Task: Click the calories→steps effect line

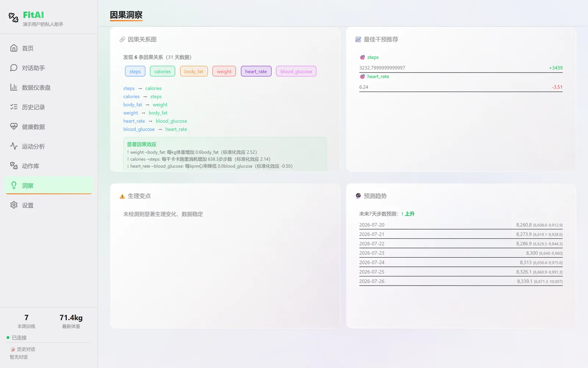Action: click(198, 159)
